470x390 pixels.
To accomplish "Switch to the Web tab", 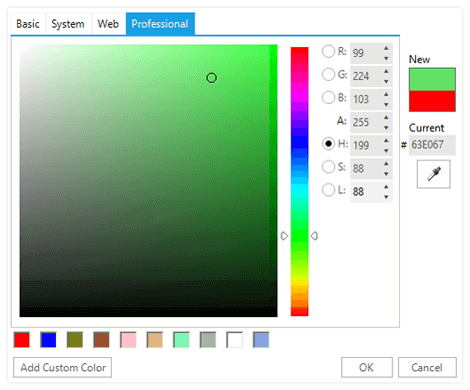I will pos(108,24).
